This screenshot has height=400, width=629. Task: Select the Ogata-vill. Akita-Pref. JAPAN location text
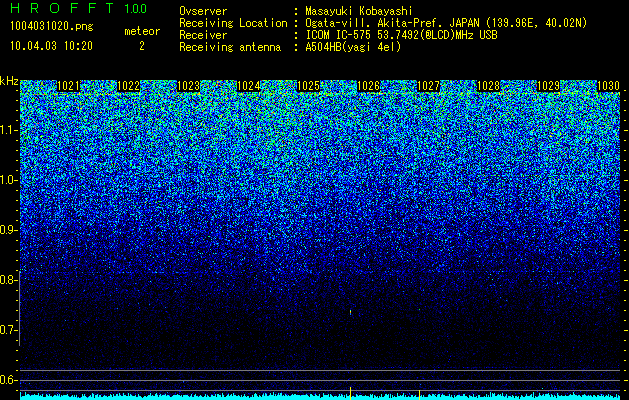pos(446,23)
